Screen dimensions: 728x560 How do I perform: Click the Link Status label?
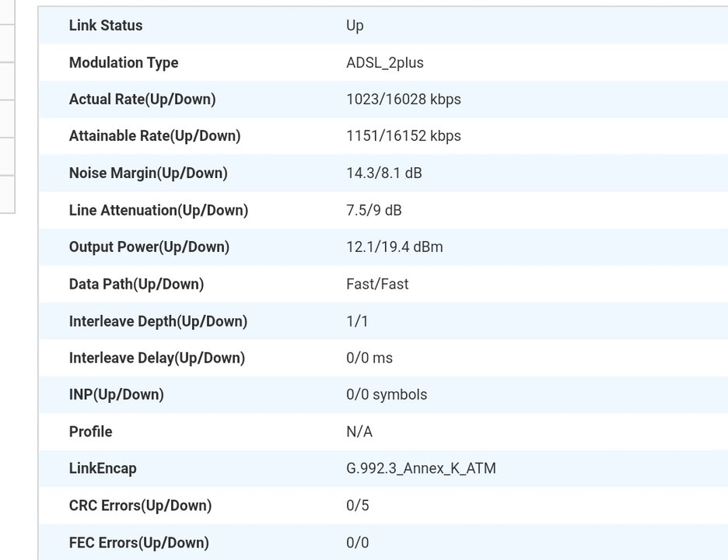(x=106, y=26)
